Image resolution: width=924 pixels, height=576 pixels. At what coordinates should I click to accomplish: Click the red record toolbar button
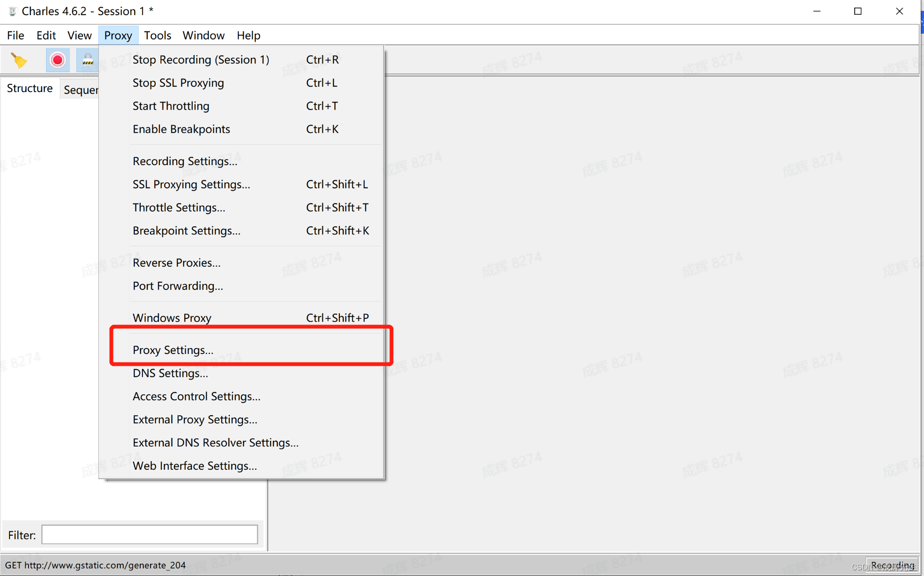58,60
